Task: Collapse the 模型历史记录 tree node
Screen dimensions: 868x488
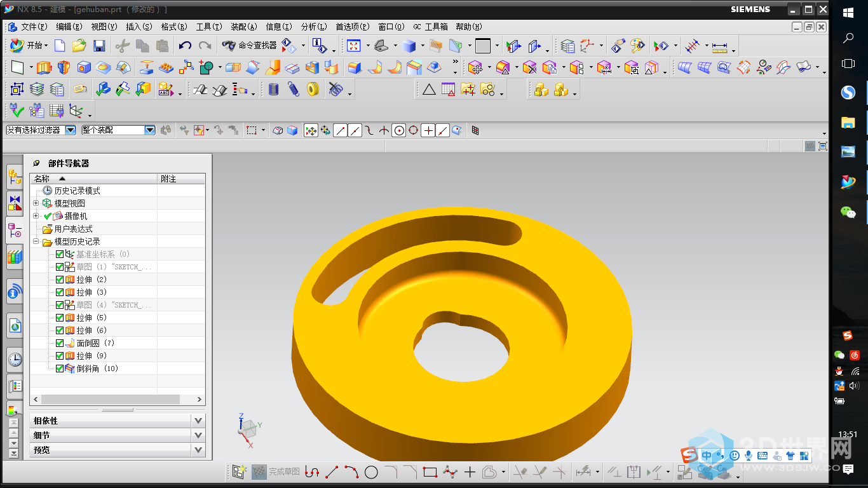Action: pyautogui.click(x=36, y=241)
